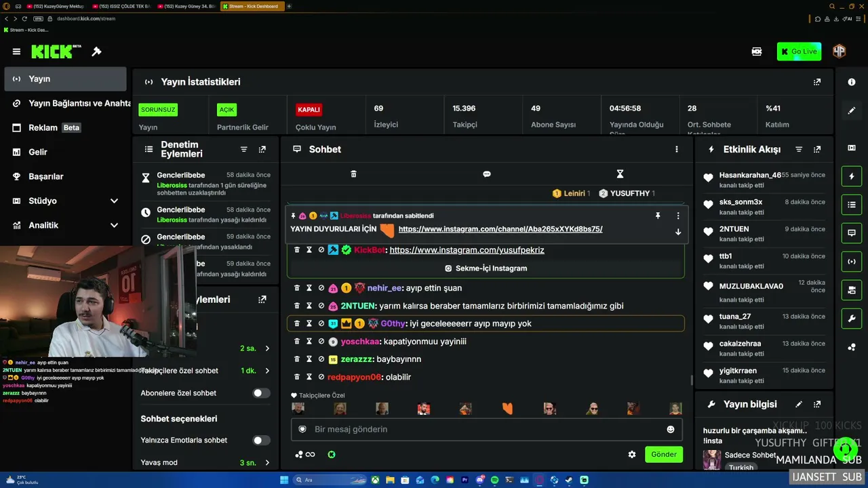
Task: Delete yoschkaa's message
Action: 297,341
